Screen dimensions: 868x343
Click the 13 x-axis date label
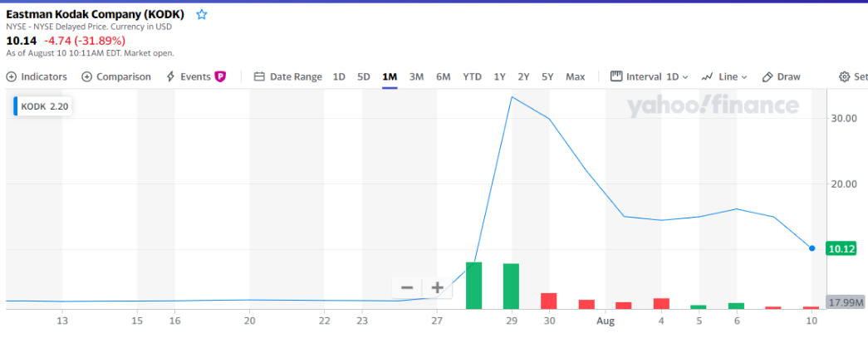pos(62,321)
